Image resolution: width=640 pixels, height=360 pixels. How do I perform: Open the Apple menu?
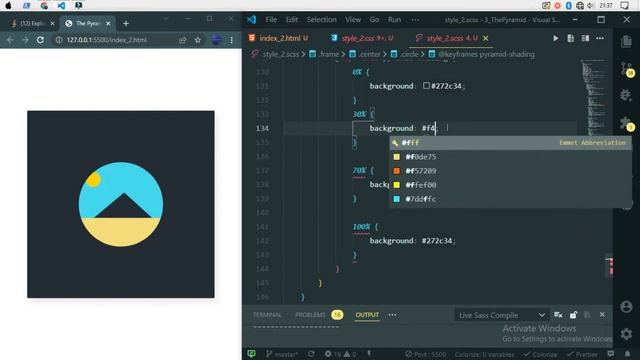point(9,6)
